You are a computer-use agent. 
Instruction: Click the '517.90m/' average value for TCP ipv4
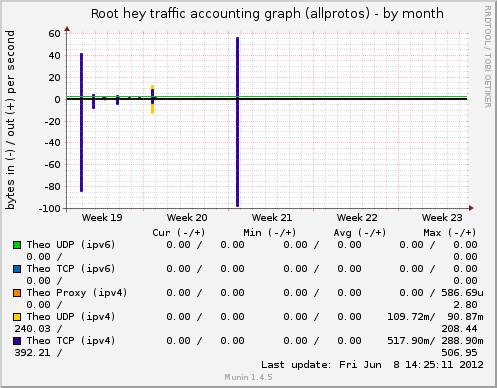coord(411,341)
